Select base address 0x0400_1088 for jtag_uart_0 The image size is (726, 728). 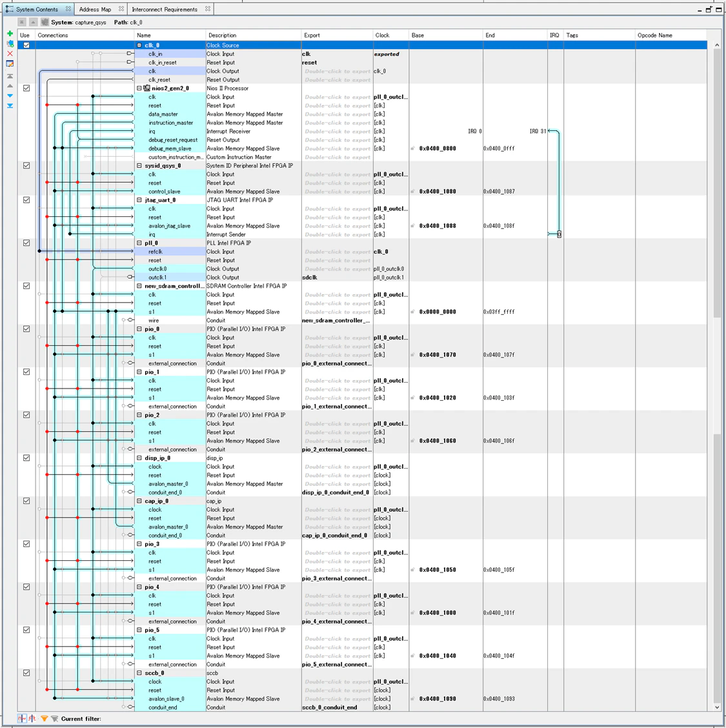pos(438,226)
